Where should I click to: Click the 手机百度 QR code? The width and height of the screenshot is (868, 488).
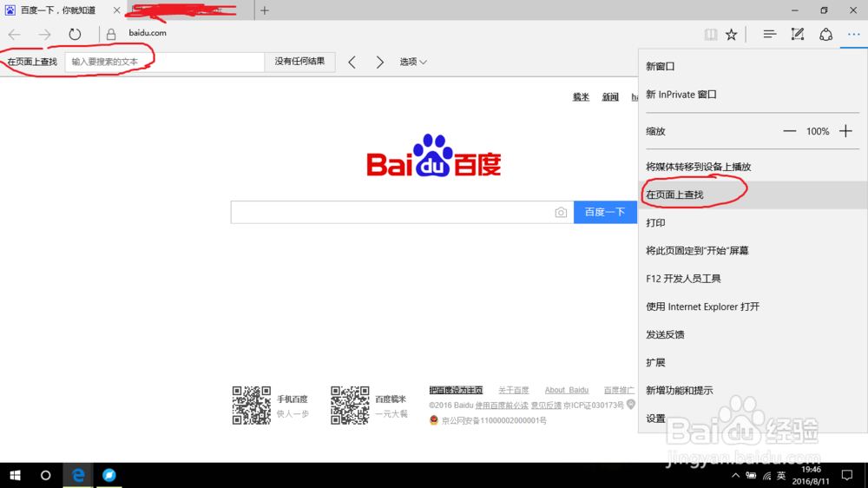point(252,406)
